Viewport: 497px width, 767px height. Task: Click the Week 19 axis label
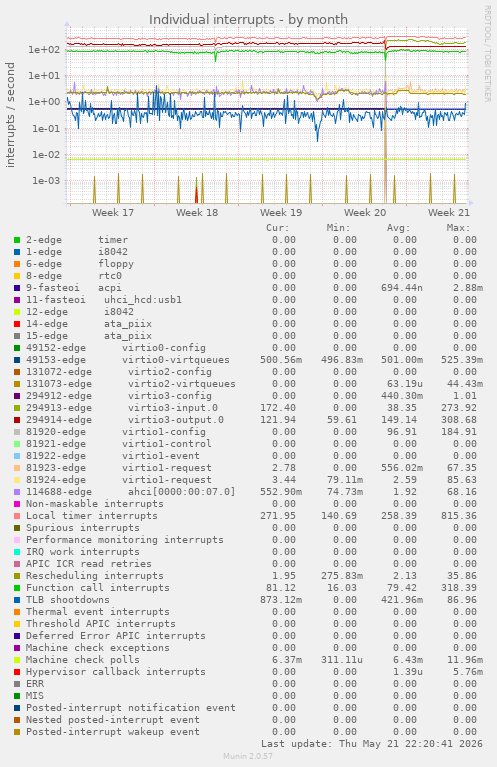(281, 213)
